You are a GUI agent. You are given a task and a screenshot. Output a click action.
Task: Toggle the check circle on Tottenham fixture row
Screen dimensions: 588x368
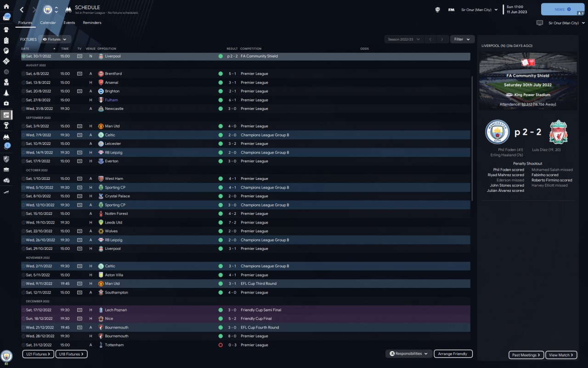(x=23, y=345)
